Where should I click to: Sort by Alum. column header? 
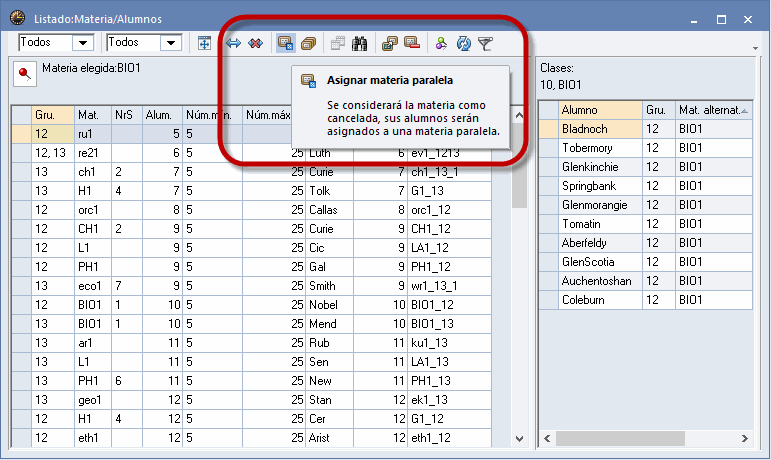pos(162,115)
